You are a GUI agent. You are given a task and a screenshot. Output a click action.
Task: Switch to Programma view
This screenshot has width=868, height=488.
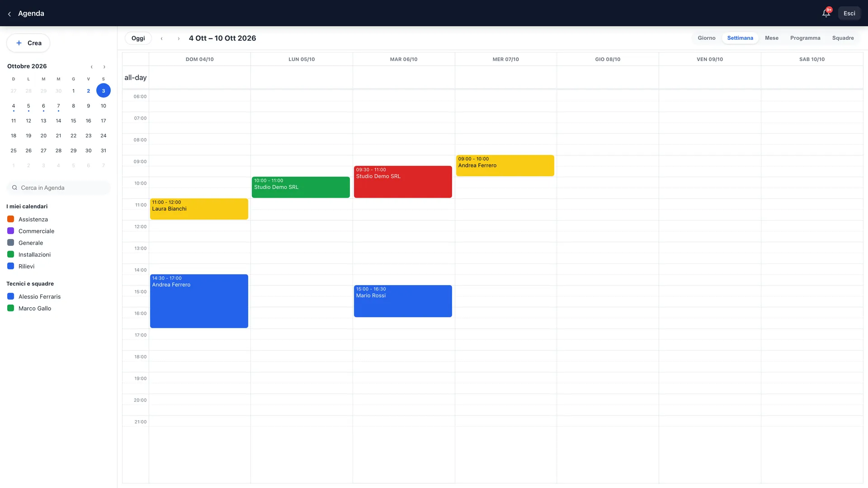(805, 38)
